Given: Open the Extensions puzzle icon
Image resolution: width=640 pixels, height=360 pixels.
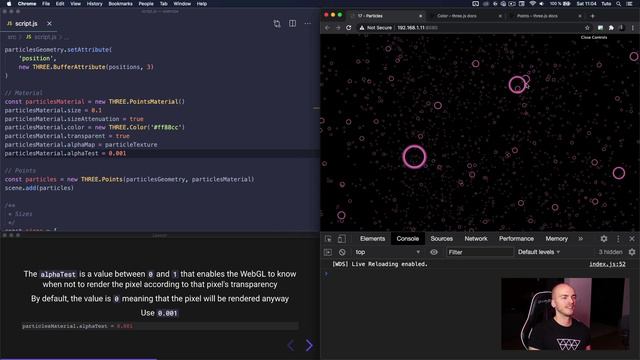Looking at the screenshot, I should click(611, 28).
